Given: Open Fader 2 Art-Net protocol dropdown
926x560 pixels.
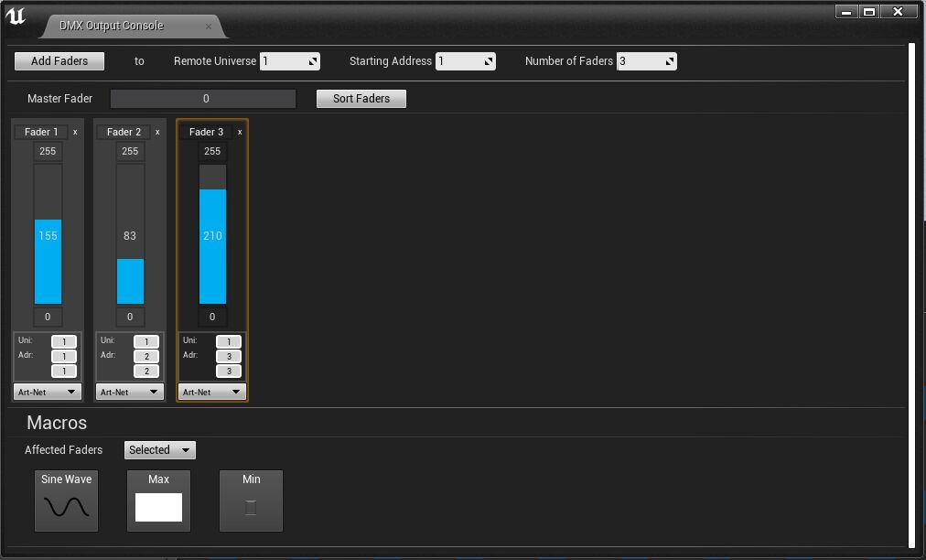Looking at the screenshot, I should pos(129,392).
